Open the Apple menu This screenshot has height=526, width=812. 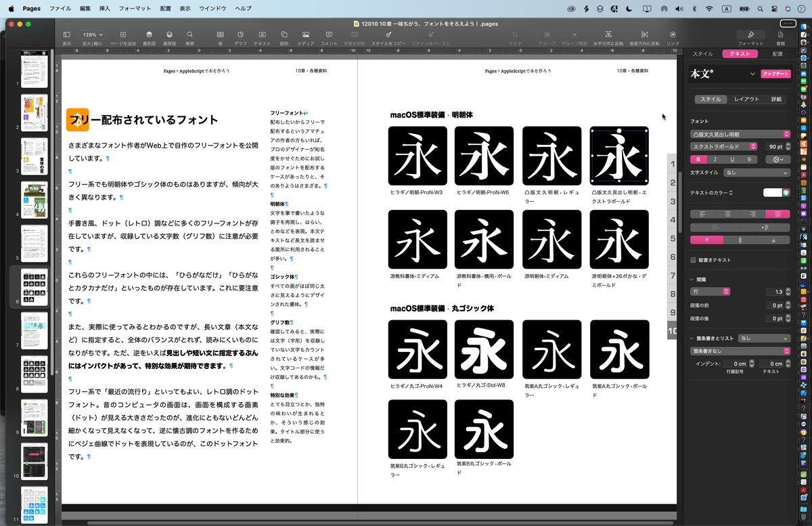coord(12,9)
